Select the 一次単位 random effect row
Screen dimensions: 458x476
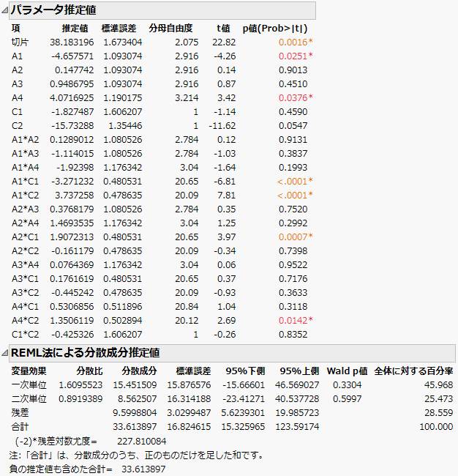(29, 385)
